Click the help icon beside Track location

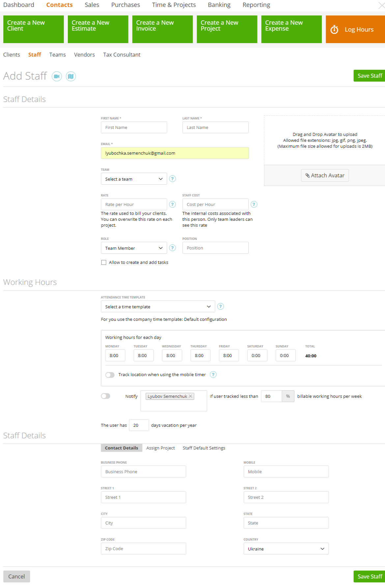(213, 374)
